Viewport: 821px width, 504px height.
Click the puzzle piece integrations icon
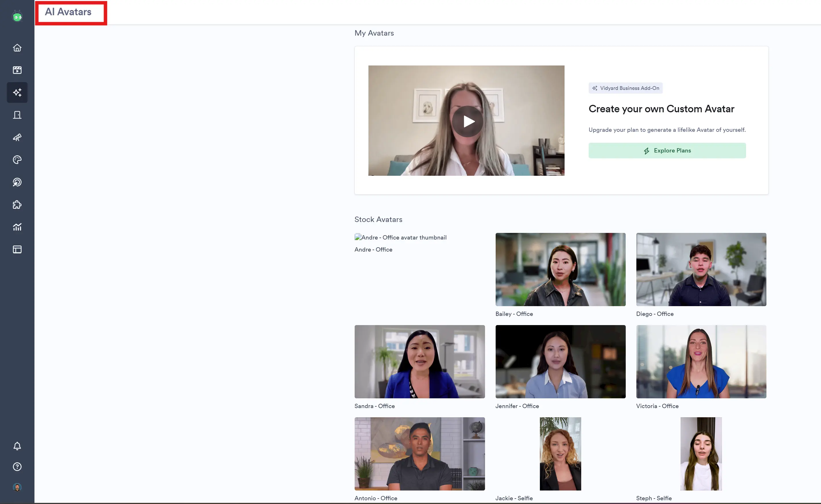click(17, 205)
